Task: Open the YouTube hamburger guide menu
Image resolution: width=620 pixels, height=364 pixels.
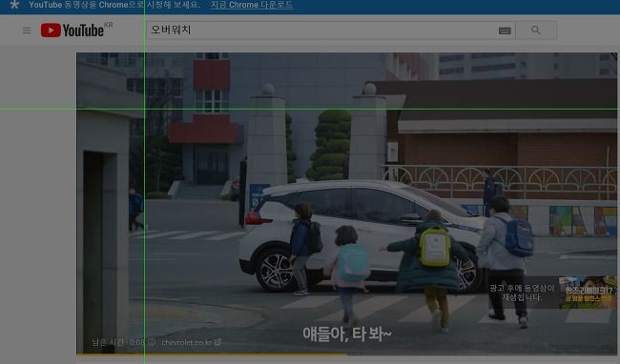Action: [x=27, y=30]
